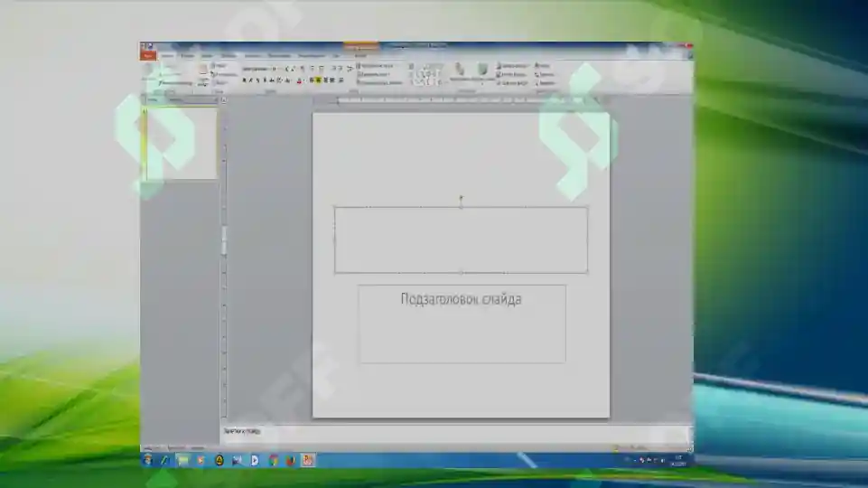The width and height of the screenshot is (868, 488).
Task: Open the shapes gallery in the ribbon
Action: (x=427, y=75)
